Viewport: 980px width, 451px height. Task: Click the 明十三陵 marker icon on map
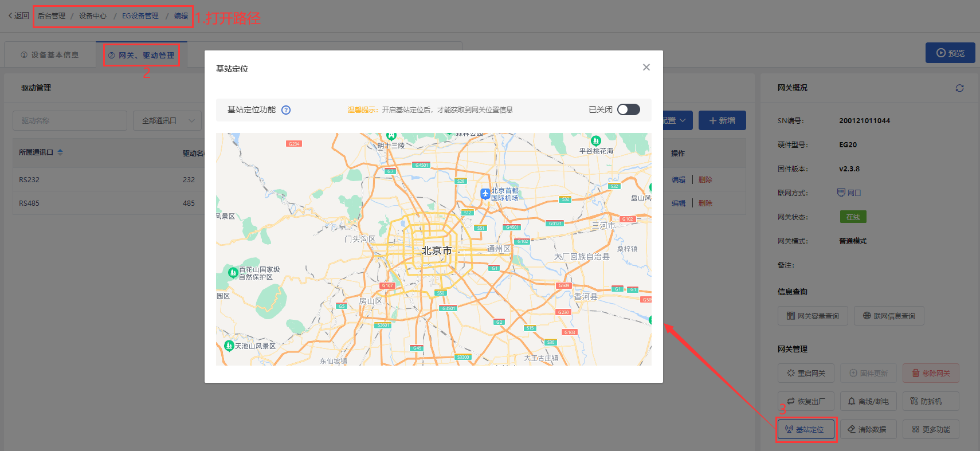click(391, 136)
